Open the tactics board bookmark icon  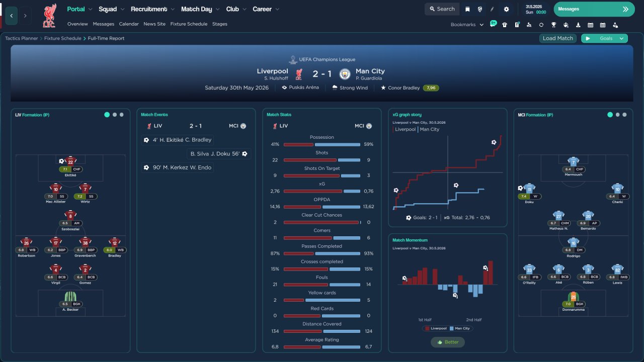tap(517, 25)
